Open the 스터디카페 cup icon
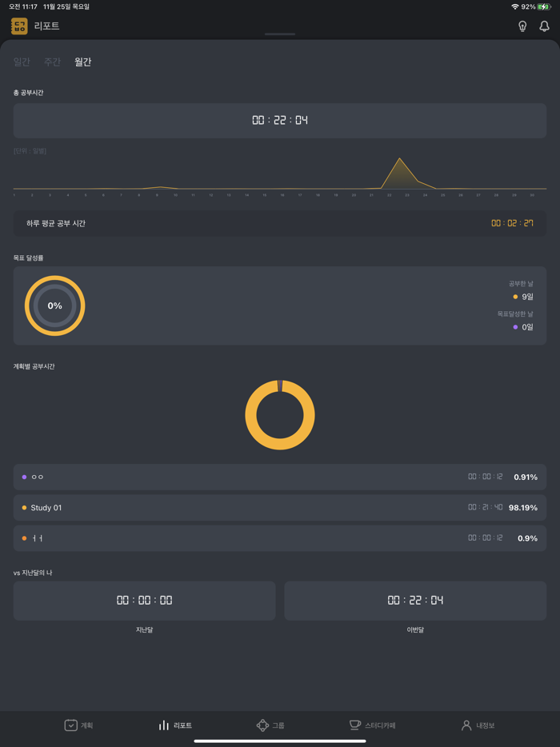The image size is (560, 747). 355,725
